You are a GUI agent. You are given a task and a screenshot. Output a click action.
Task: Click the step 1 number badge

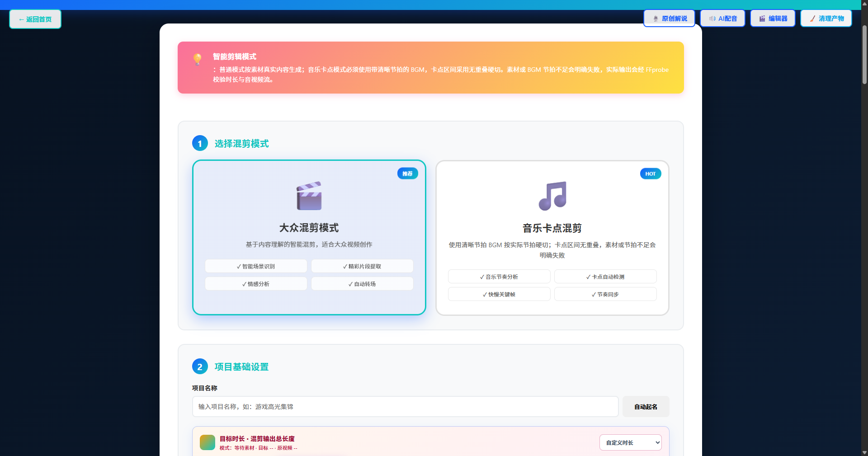coord(200,143)
